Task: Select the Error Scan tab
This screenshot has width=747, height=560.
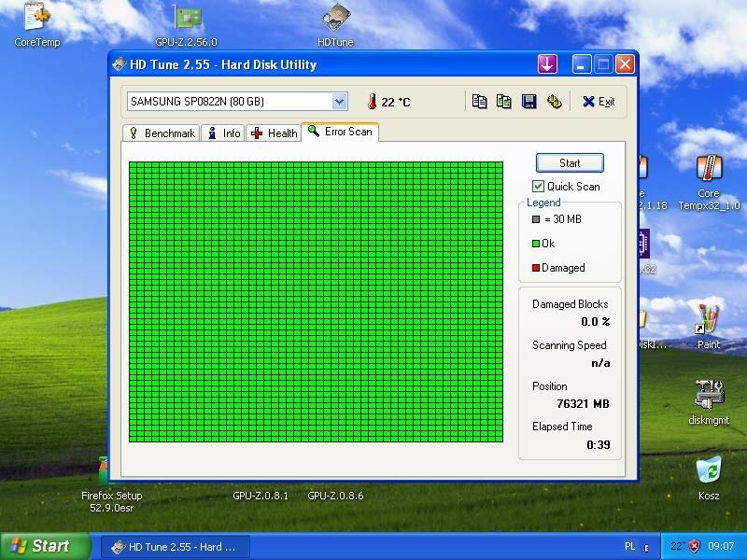Action: click(340, 132)
